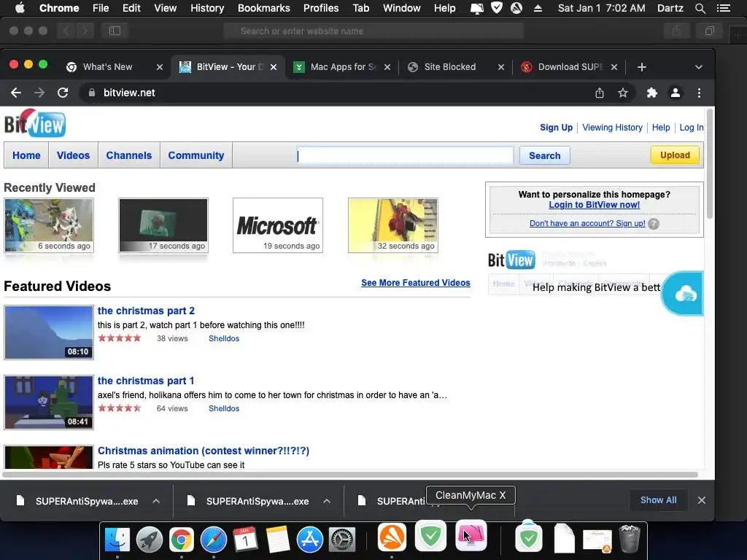Close the Download SUPE tab
The width and height of the screenshot is (747, 560).
point(614,67)
